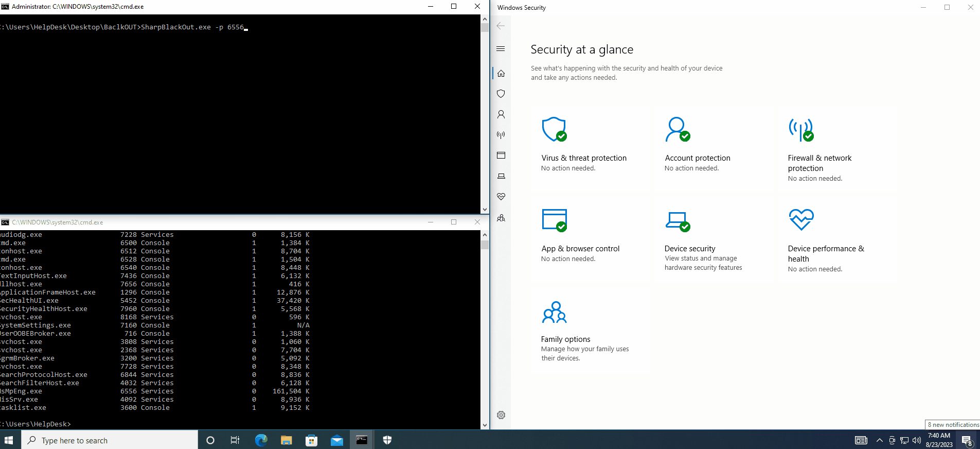Image resolution: width=980 pixels, height=449 pixels.
Task: Open volume control in system tray
Action: (x=917, y=440)
